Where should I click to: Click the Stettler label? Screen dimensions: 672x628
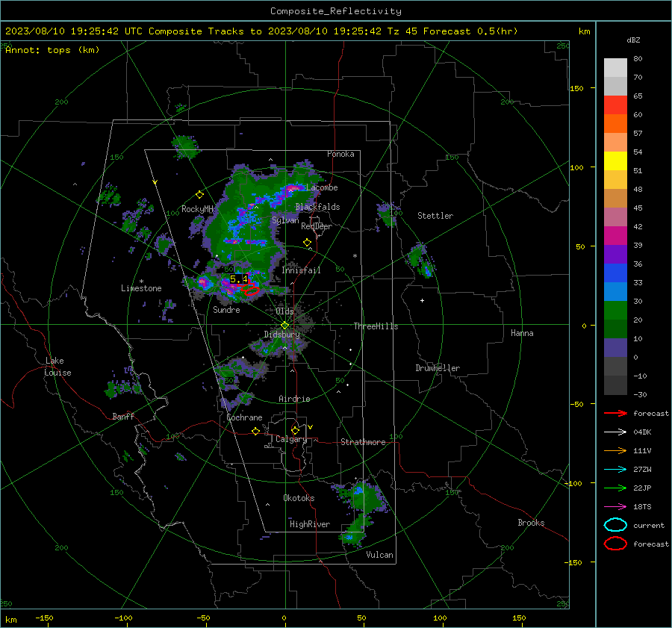(435, 216)
